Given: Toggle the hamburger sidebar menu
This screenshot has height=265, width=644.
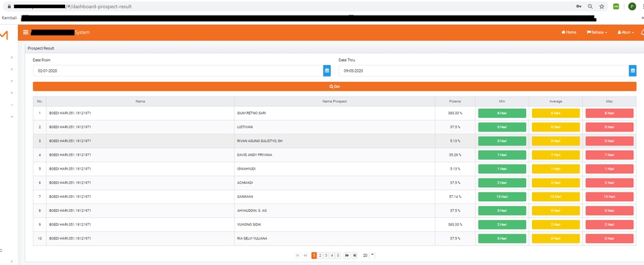Looking at the screenshot, I should (x=26, y=32).
